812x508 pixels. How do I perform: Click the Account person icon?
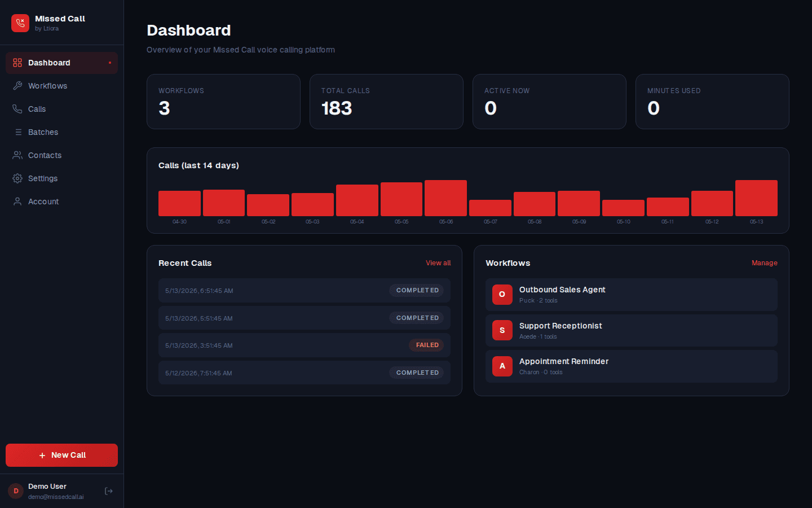click(17, 202)
